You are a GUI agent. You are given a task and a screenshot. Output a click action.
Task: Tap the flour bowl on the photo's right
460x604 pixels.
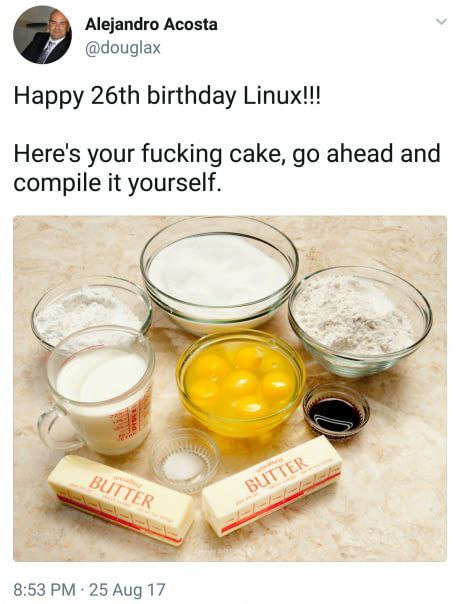(360, 322)
